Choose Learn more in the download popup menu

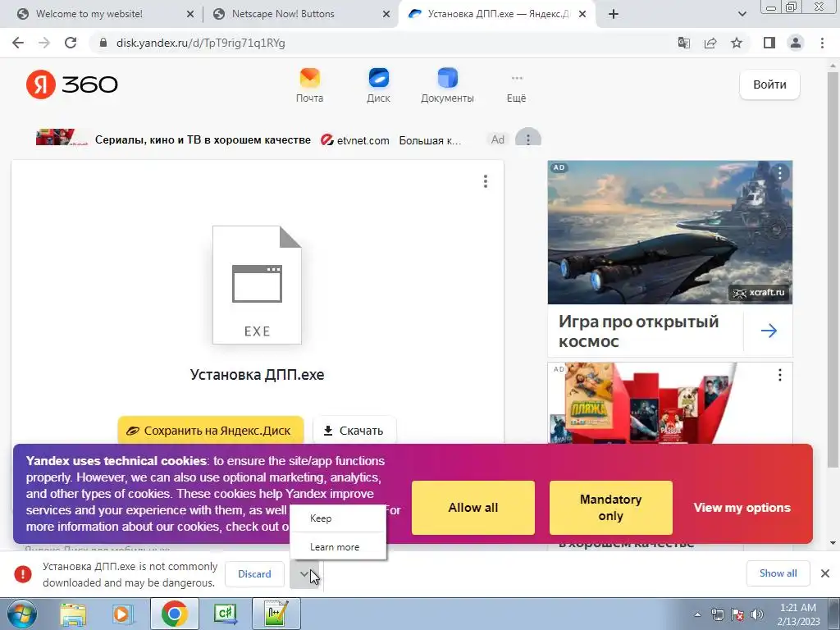(337, 547)
